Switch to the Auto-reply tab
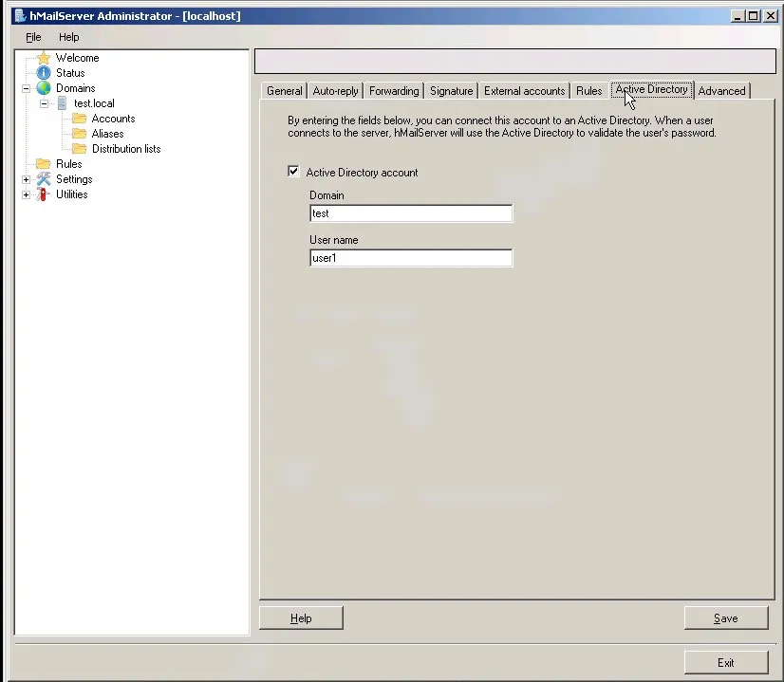This screenshot has height=682, width=784. [x=334, y=90]
